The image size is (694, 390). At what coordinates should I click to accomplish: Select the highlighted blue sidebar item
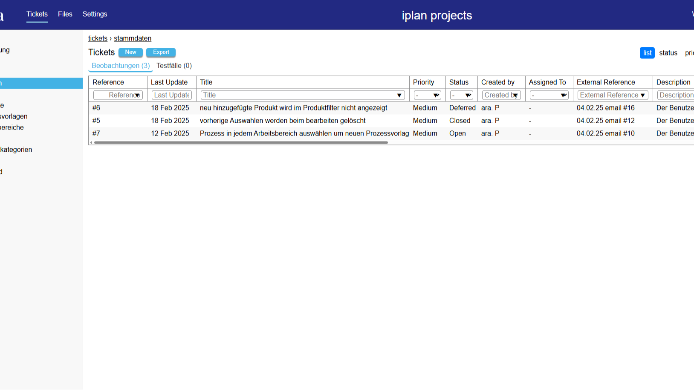click(x=41, y=83)
